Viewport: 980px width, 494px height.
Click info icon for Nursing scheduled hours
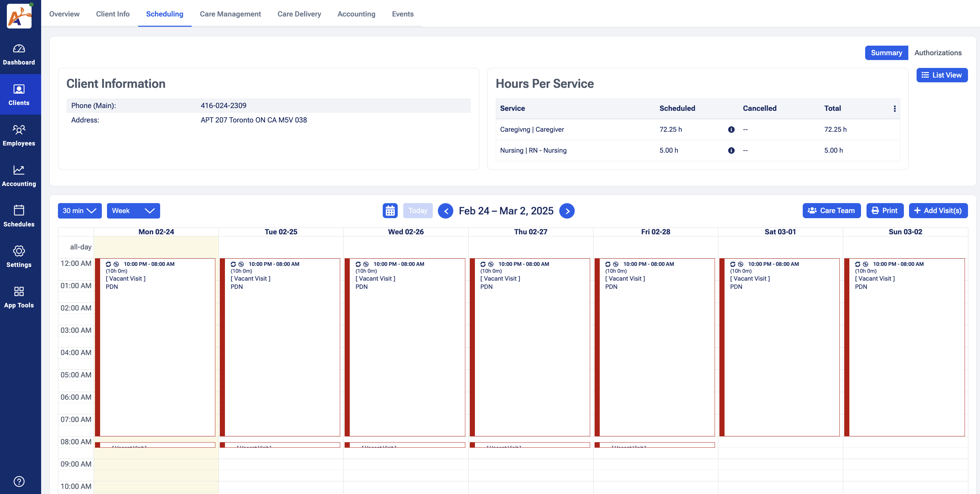(x=731, y=151)
